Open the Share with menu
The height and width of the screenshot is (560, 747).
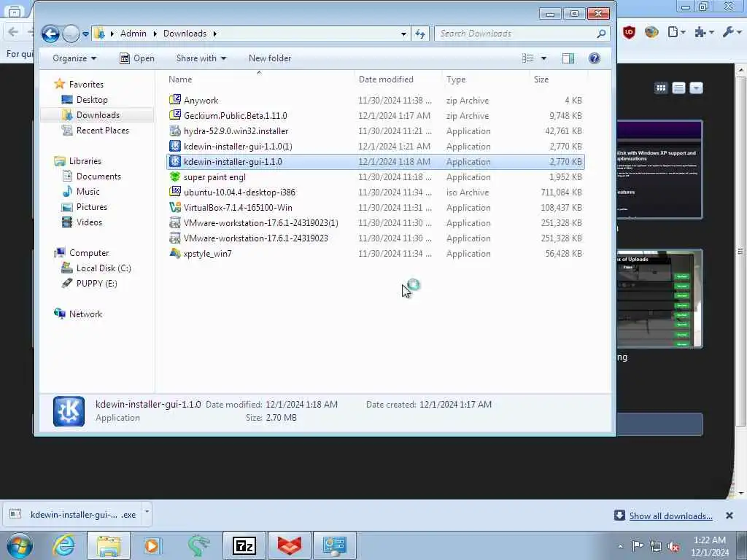(201, 58)
